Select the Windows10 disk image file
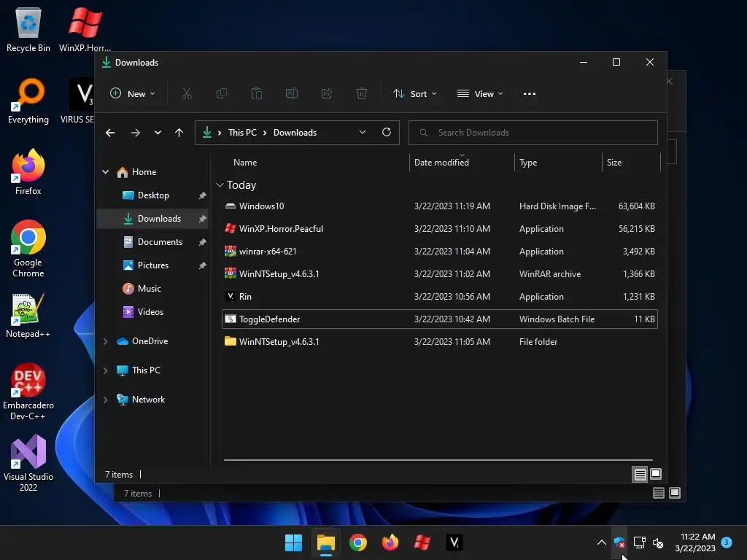 [440, 206]
